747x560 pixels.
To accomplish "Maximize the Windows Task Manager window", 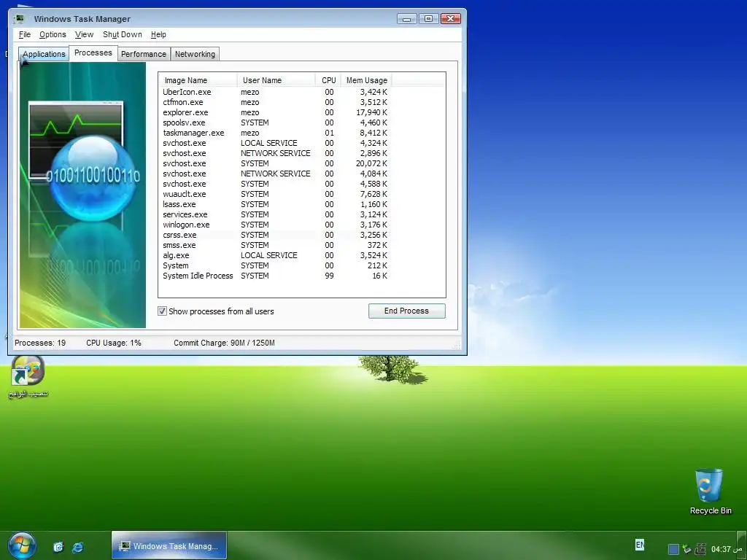I will [428, 19].
